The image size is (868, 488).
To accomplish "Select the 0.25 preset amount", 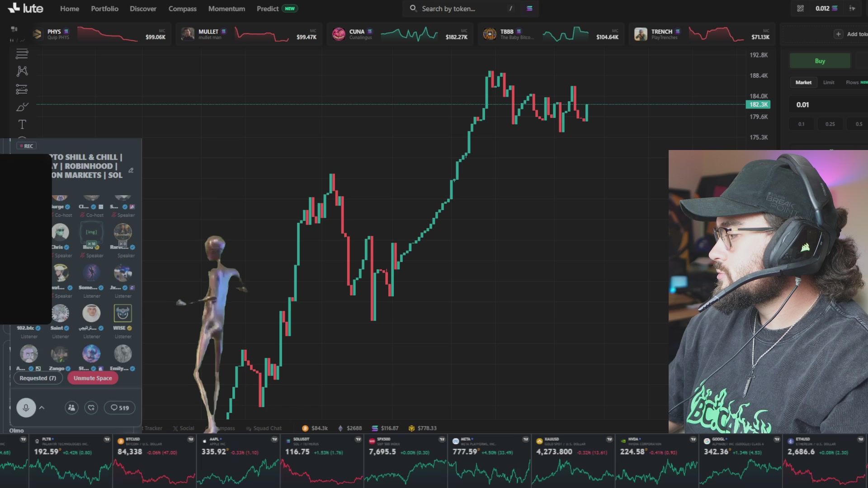I will (830, 124).
